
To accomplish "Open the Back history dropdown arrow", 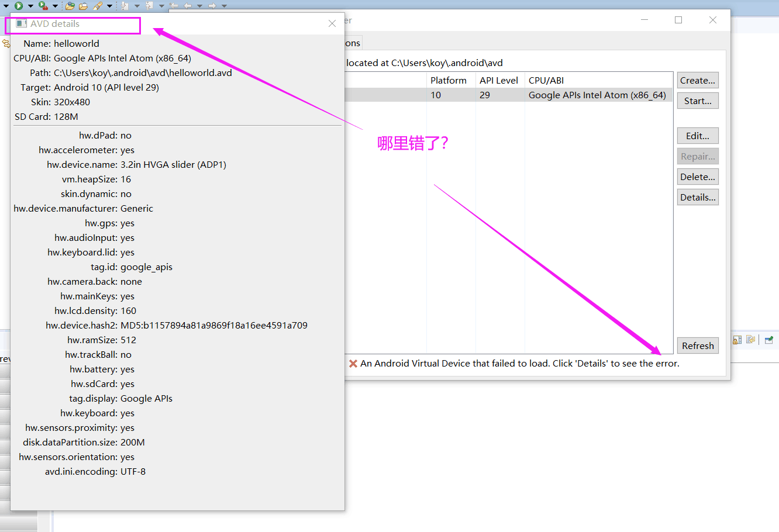I will coord(199,6).
